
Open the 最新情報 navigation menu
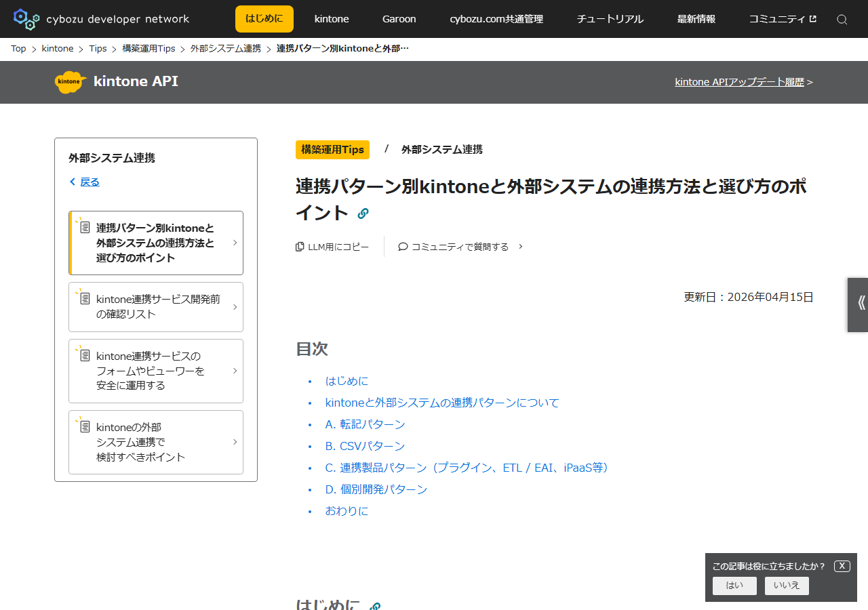[696, 19]
